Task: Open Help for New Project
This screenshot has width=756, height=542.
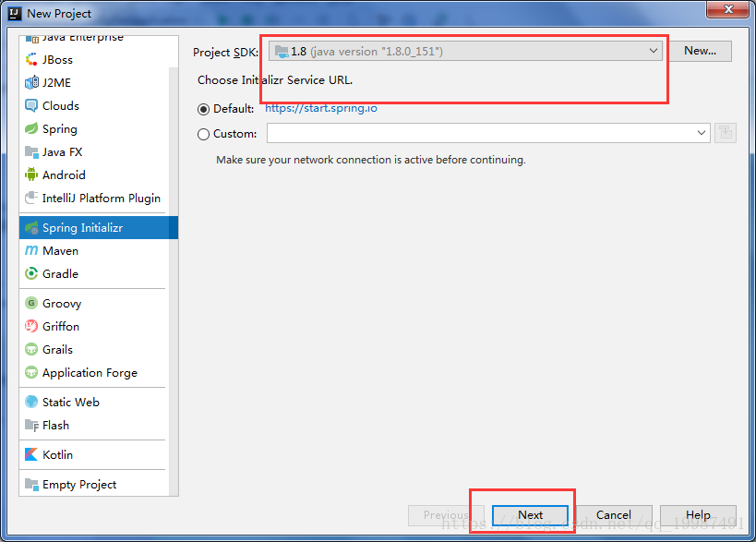Action: point(698,515)
